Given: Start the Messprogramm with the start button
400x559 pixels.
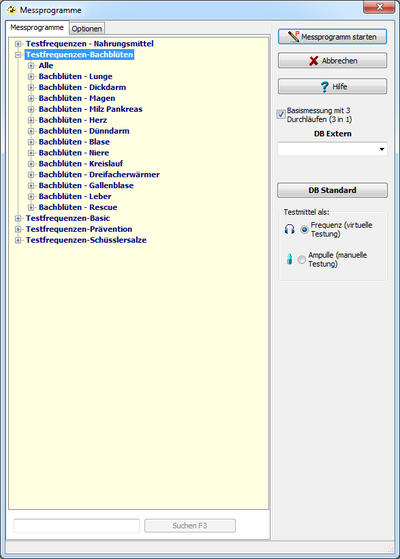Looking at the screenshot, I should click(332, 37).
